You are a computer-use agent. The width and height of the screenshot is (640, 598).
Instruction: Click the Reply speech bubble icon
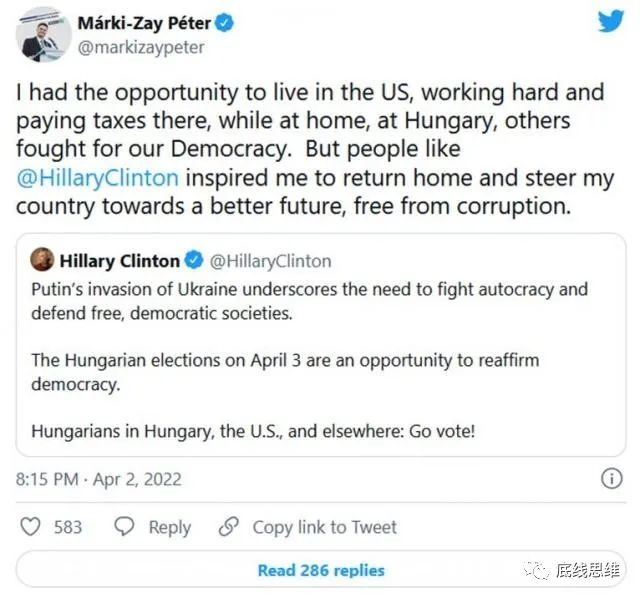[x=125, y=527]
